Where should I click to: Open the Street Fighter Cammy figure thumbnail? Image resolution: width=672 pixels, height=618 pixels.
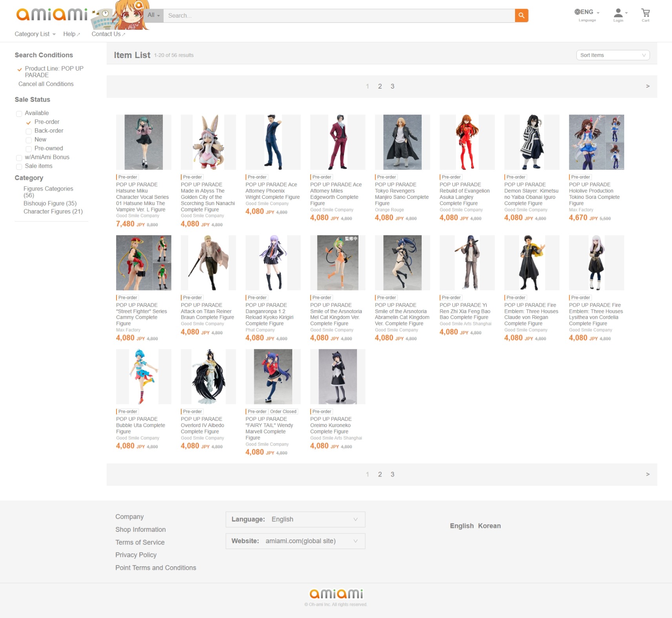[x=144, y=263]
